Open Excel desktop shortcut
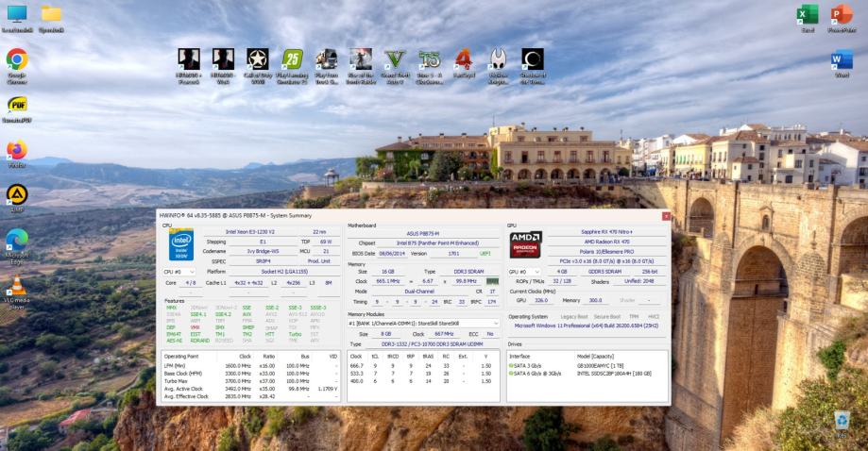The height and width of the screenshot is (451, 868). pos(808,14)
